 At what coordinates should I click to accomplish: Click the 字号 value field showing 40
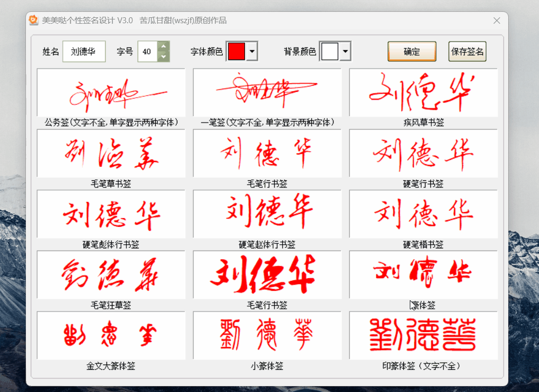148,51
